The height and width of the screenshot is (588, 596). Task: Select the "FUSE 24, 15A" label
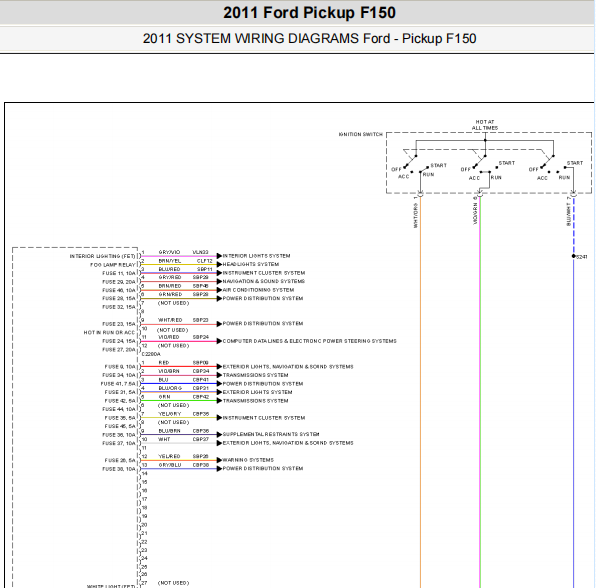pyautogui.click(x=119, y=341)
